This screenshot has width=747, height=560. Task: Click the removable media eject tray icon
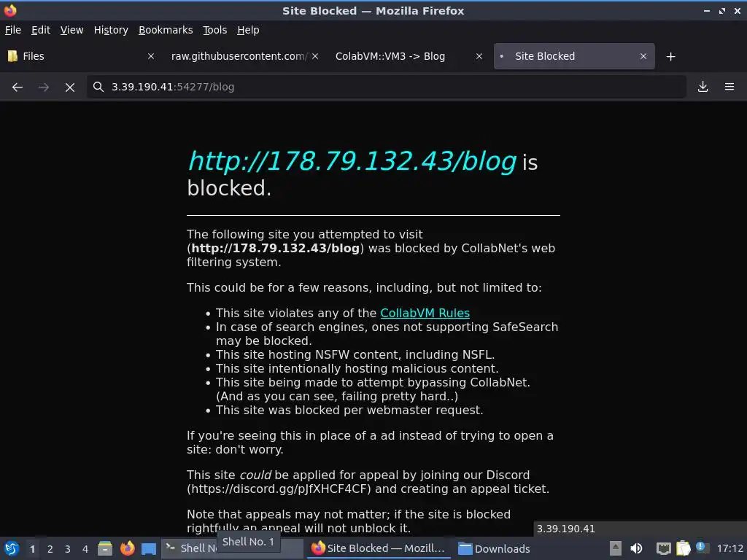pyautogui.click(x=616, y=548)
